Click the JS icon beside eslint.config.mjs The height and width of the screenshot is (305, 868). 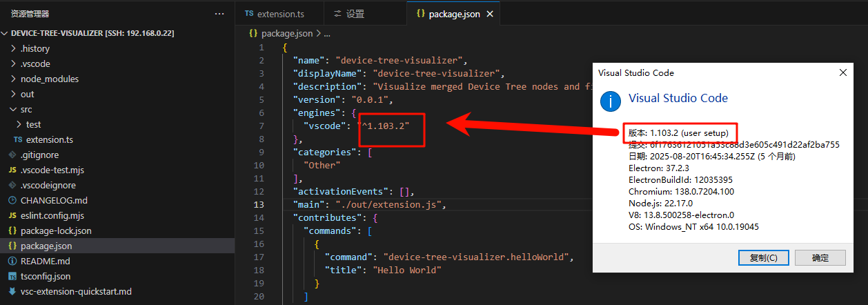[12, 215]
